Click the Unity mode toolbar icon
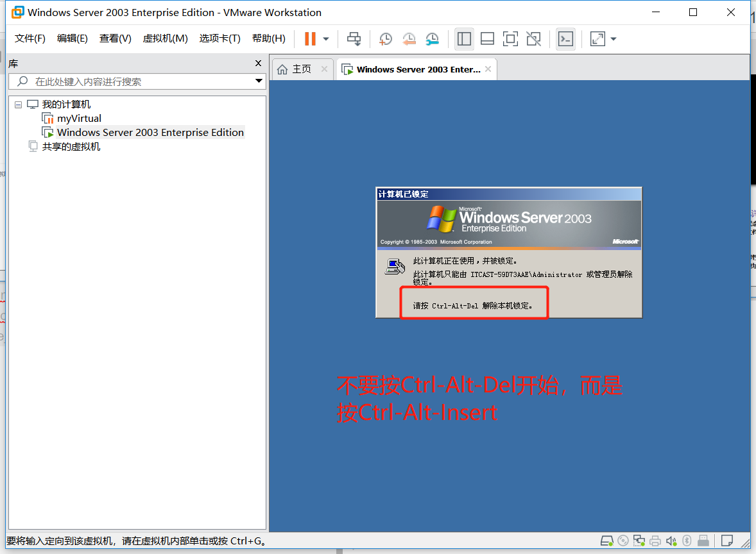The height and width of the screenshot is (554, 756). 533,39
